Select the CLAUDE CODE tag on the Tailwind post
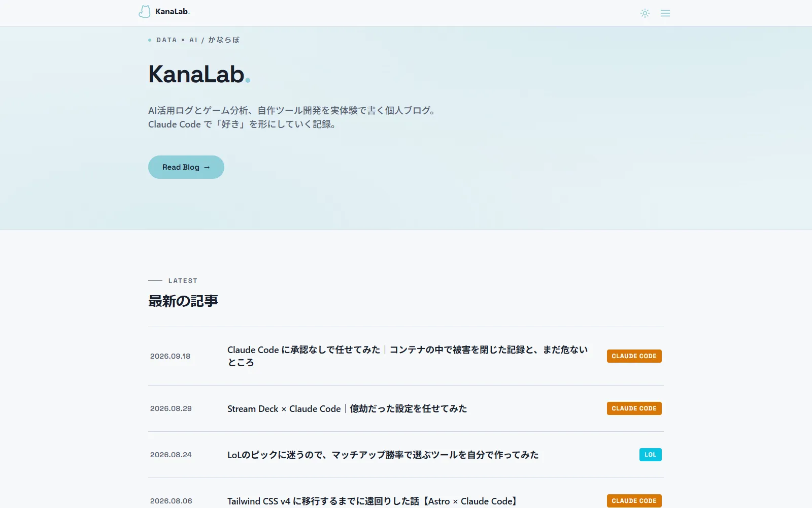The width and height of the screenshot is (812, 508). click(x=634, y=501)
